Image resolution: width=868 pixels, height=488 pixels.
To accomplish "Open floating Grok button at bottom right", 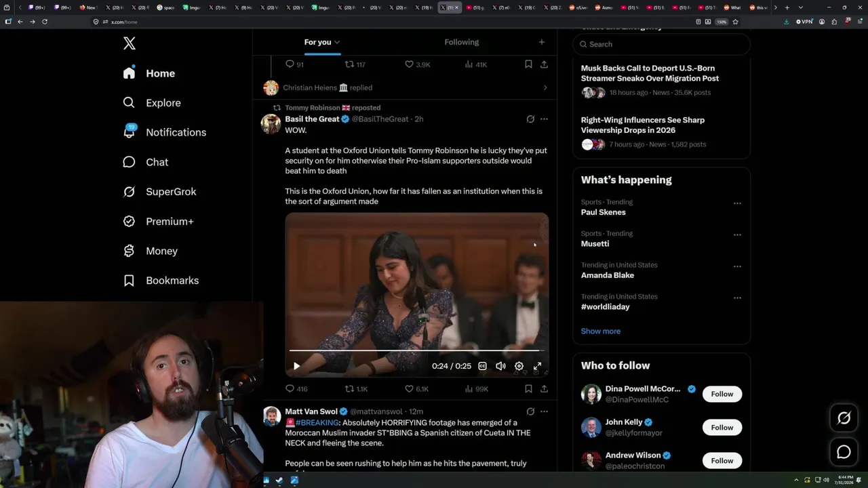I will (844, 418).
